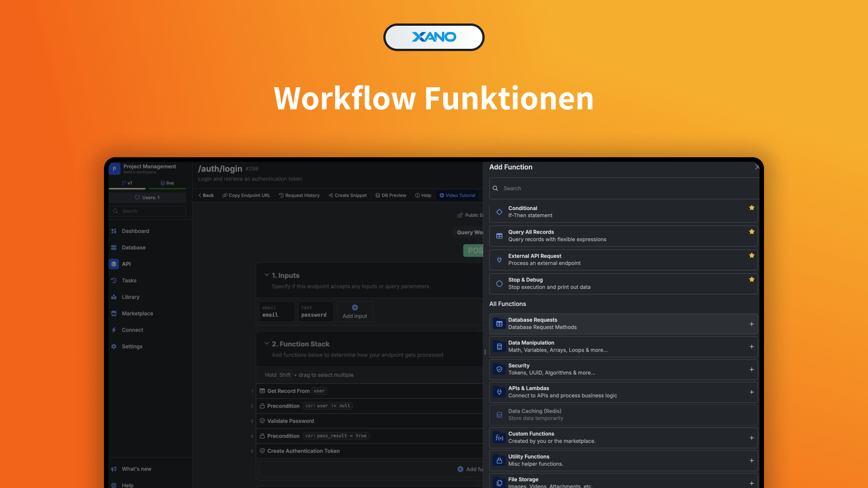Image resolution: width=868 pixels, height=488 pixels.
Task: Toggle the Query All Records favorite star
Action: [x=751, y=232]
